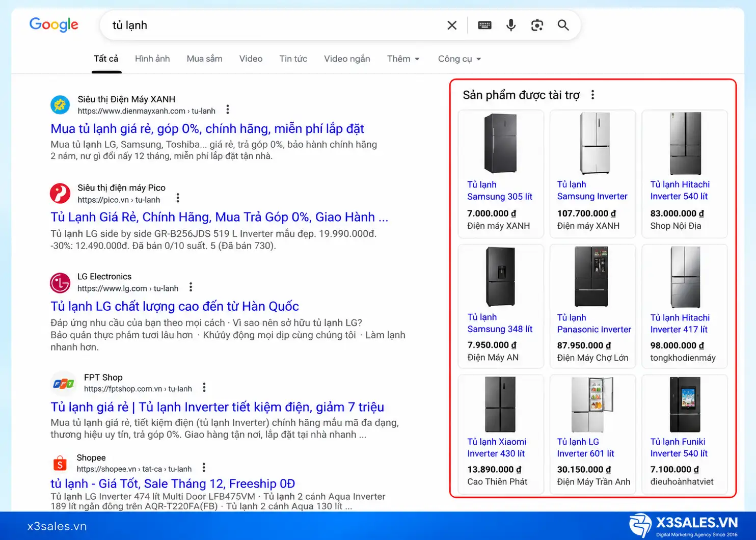This screenshot has width=756, height=540.
Task: Open Tủ lạnh LG Inverter 601 lít link
Action: pos(585,448)
